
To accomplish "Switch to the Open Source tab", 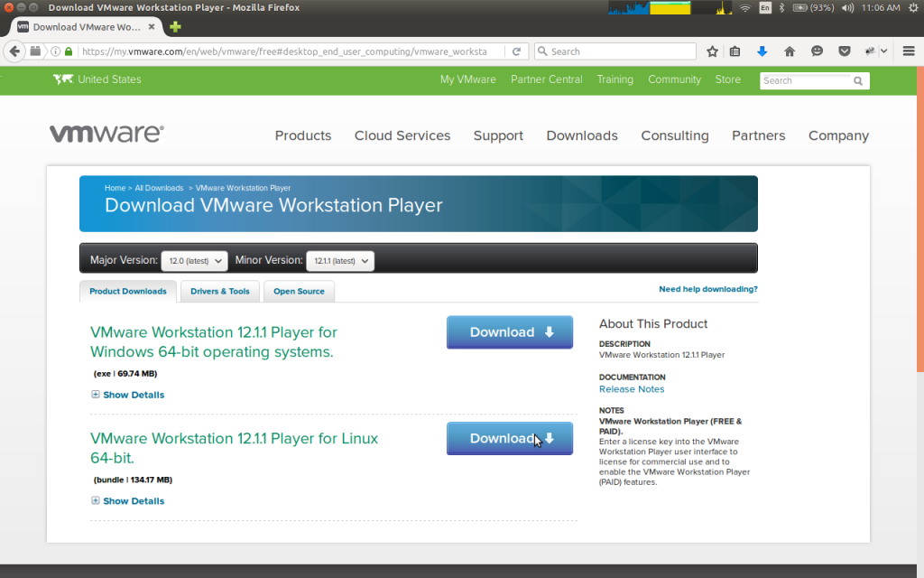I will (x=299, y=292).
